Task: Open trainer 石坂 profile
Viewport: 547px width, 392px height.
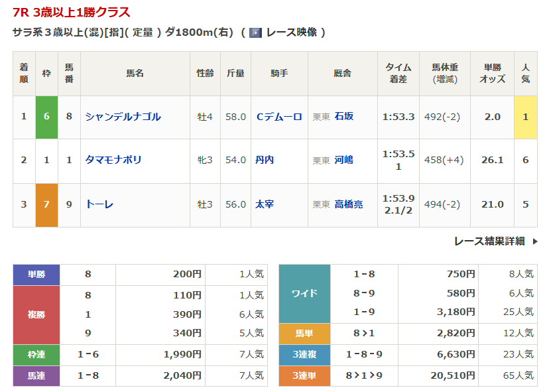Action: (344, 117)
